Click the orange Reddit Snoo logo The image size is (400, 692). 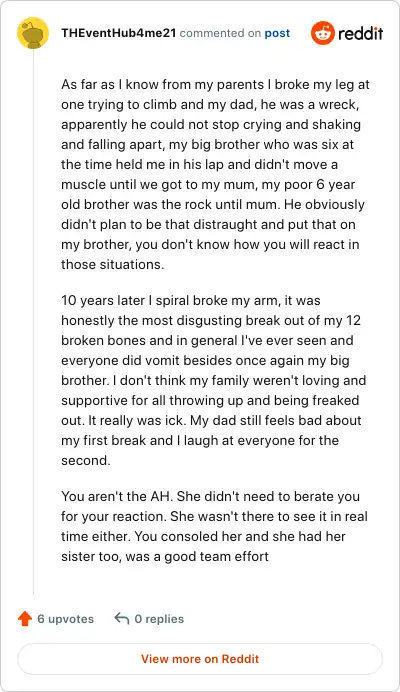point(323,33)
